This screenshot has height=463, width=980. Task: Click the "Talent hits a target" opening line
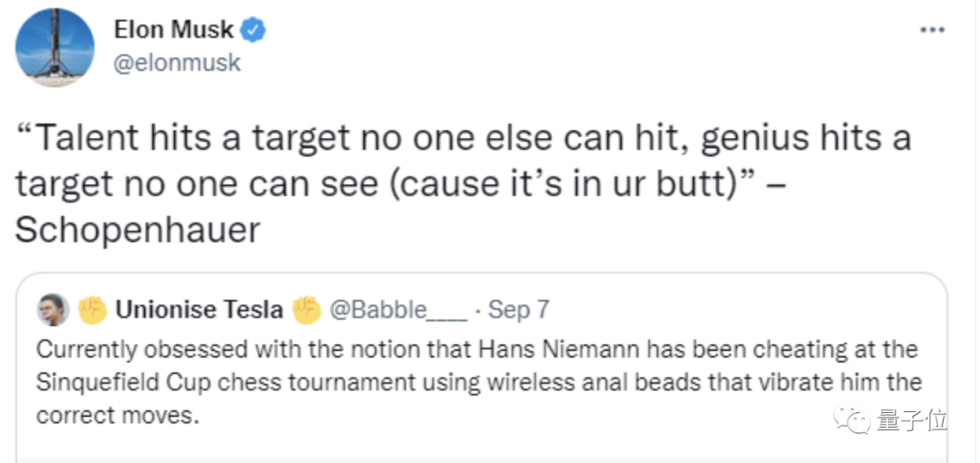click(x=146, y=140)
